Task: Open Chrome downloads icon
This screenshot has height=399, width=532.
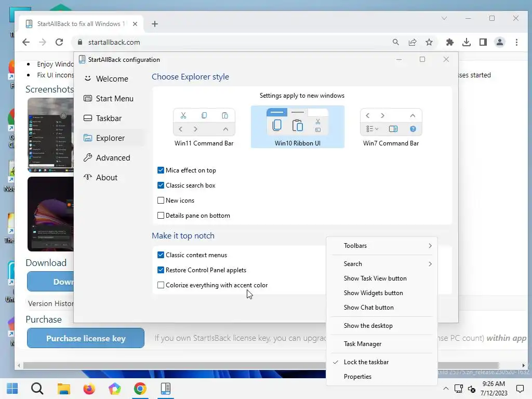Action: pyautogui.click(x=467, y=42)
